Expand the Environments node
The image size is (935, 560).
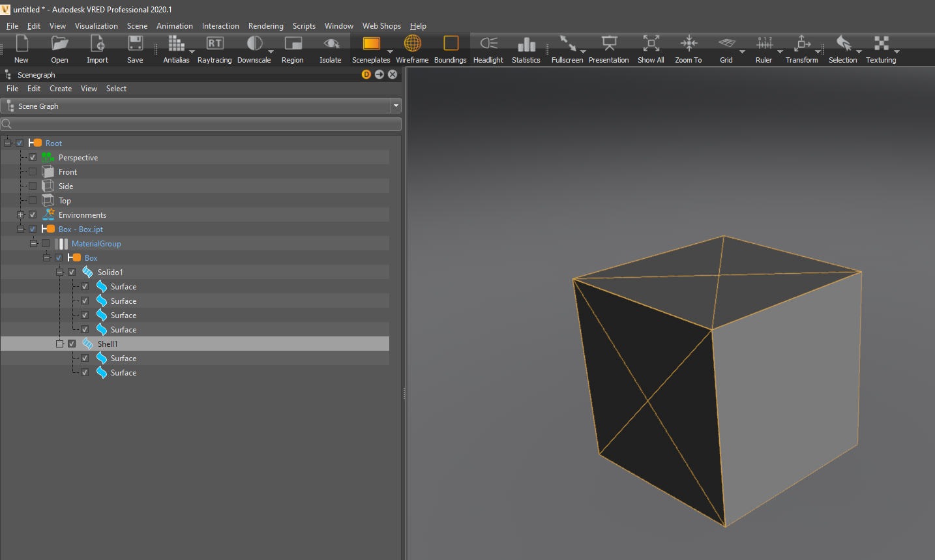tap(20, 214)
